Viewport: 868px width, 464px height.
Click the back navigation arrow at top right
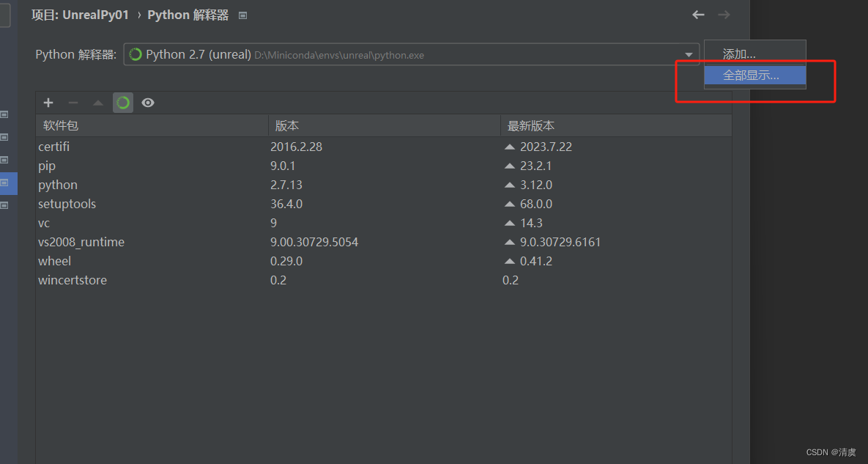point(697,14)
